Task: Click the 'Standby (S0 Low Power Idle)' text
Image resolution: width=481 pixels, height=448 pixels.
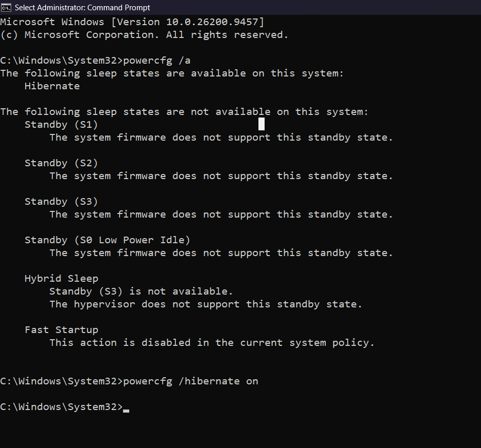Action: coord(107,240)
